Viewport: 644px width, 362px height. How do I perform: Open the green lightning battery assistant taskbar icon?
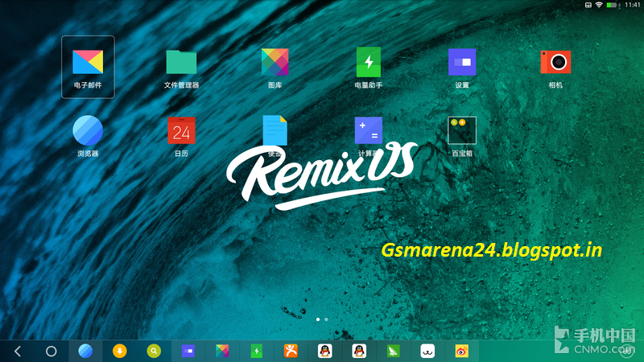coord(256,351)
